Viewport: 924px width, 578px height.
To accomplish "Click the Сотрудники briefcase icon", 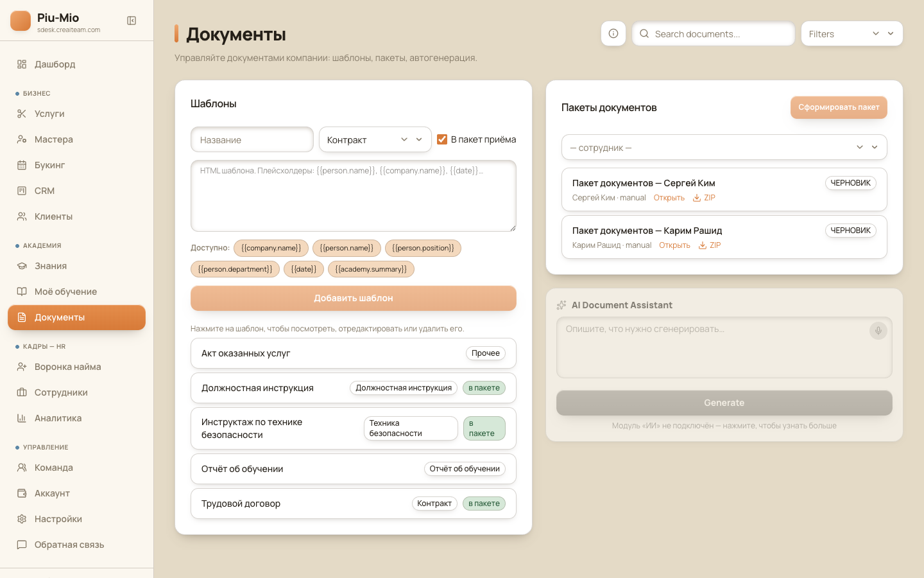I will coord(22,392).
